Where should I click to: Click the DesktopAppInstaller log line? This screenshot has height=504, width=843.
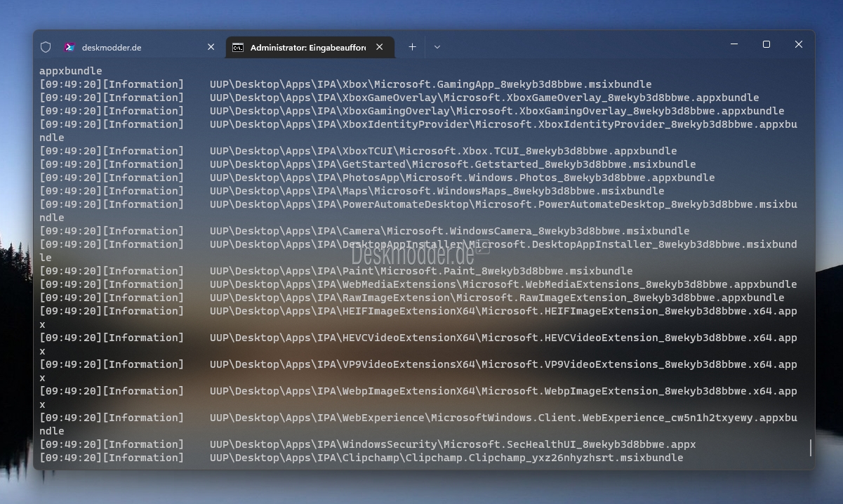click(418, 251)
